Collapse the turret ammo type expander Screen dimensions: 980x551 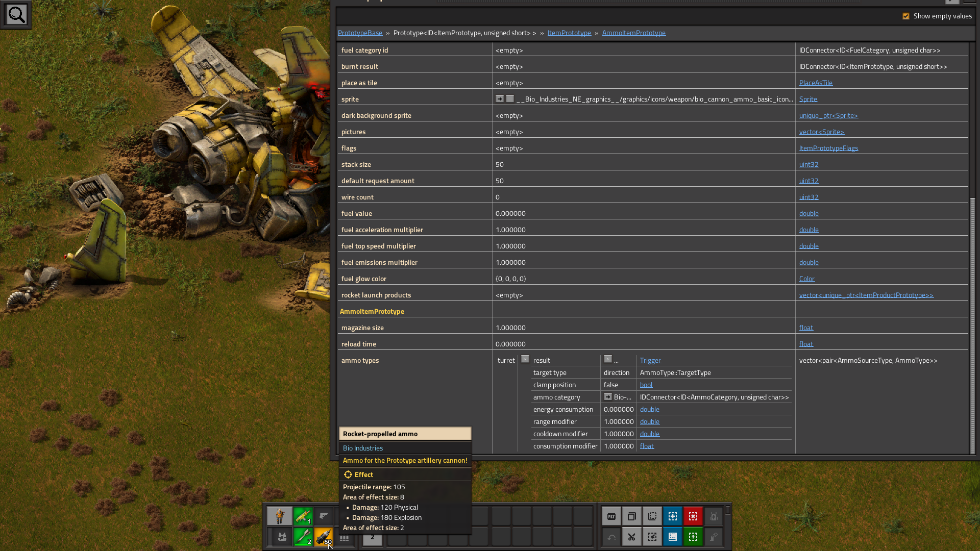[x=525, y=359]
